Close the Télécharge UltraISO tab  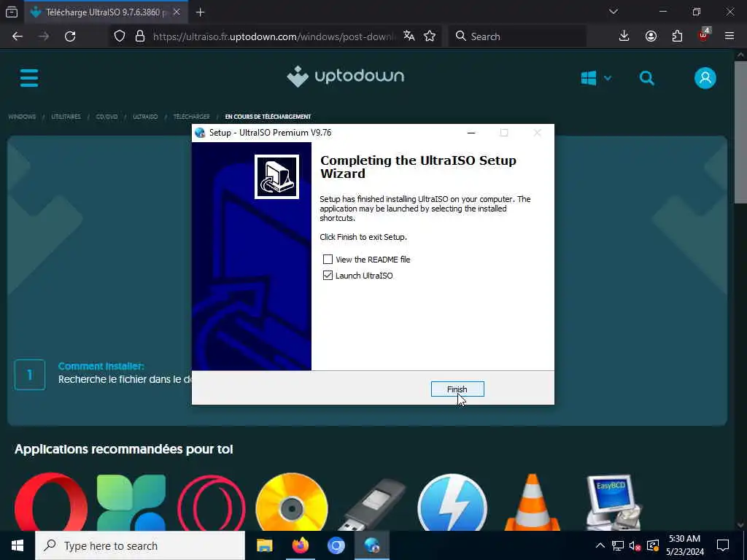[x=177, y=12]
